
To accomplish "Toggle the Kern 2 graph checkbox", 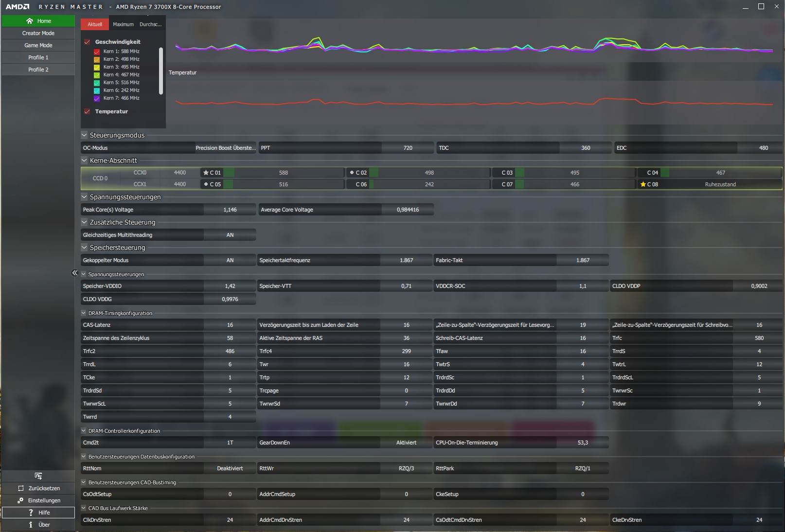I will (x=97, y=59).
